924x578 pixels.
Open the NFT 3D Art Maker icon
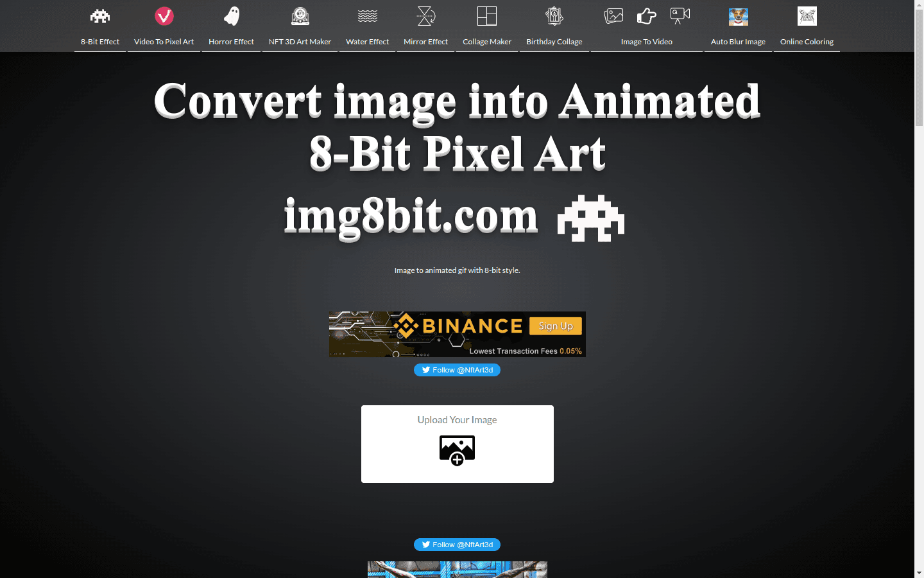[x=299, y=16]
